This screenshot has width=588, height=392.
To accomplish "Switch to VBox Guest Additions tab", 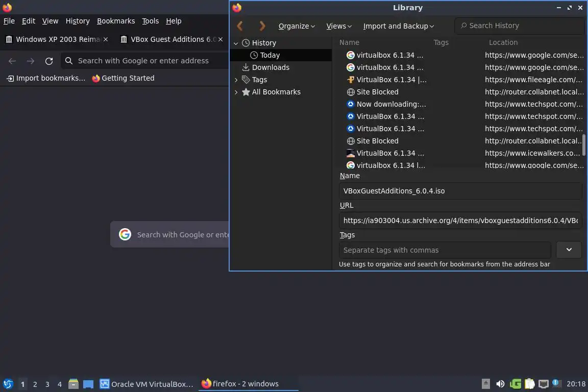I will tap(171, 39).
